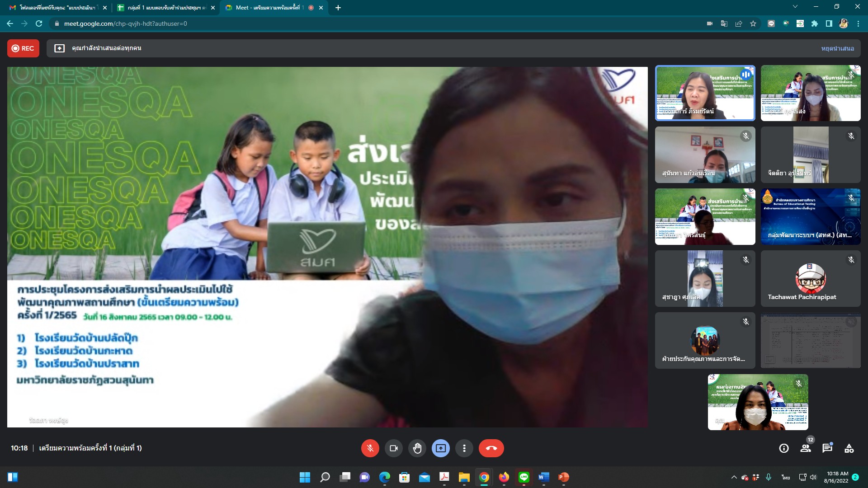This screenshot has height=488, width=868.
Task: Toggle camera in Meet controls
Action: pos(393,448)
